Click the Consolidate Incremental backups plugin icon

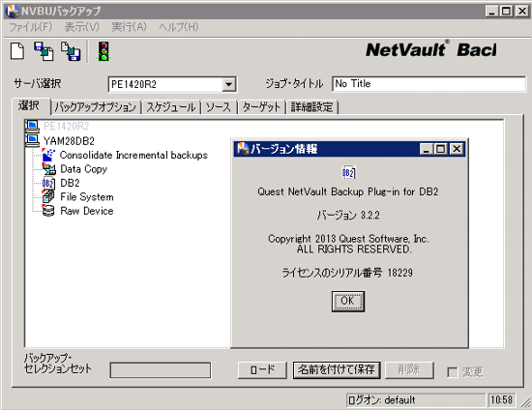click(x=48, y=155)
